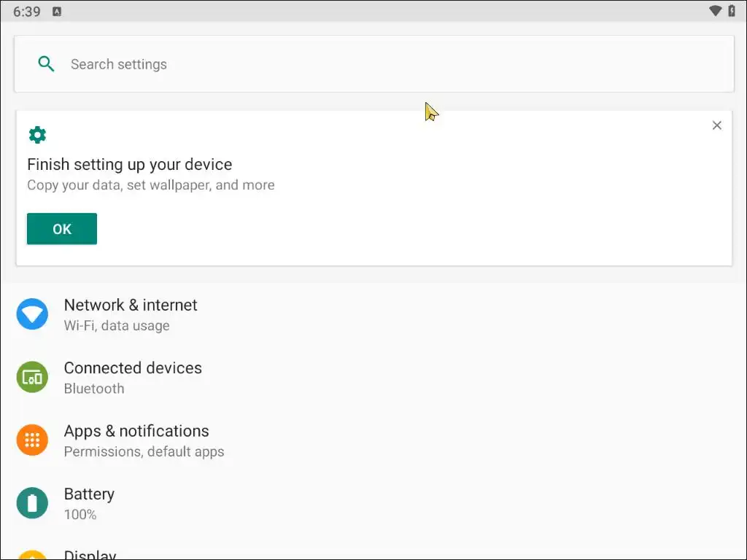
Task: Focus the Search settings field
Action: point(373,64)
